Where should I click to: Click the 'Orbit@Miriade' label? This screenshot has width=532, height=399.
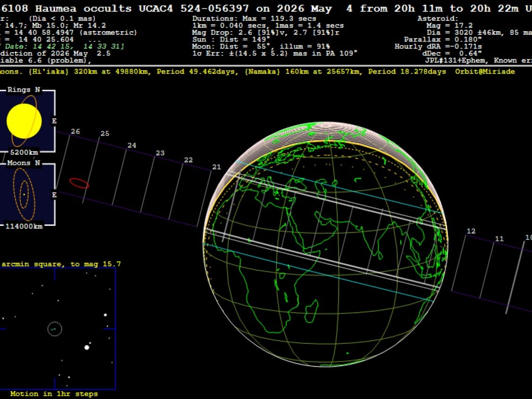click(x=485, y=72)
